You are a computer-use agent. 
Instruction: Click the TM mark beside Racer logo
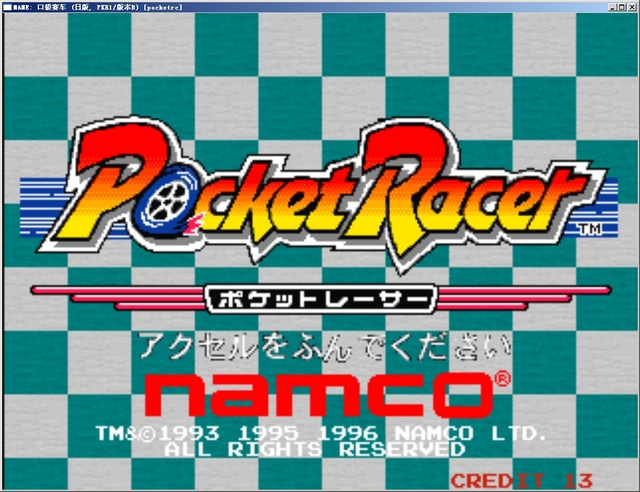pyautogui.click(x=591, y=229)
